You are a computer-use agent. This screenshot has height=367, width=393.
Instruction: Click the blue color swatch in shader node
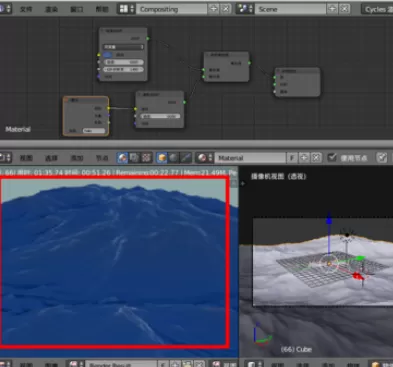[x=108, y=54]
